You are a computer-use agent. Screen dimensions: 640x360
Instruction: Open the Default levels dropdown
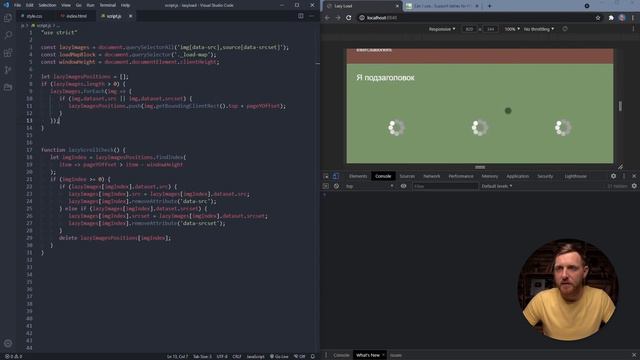pyautogui.click(x=497, y=186)
